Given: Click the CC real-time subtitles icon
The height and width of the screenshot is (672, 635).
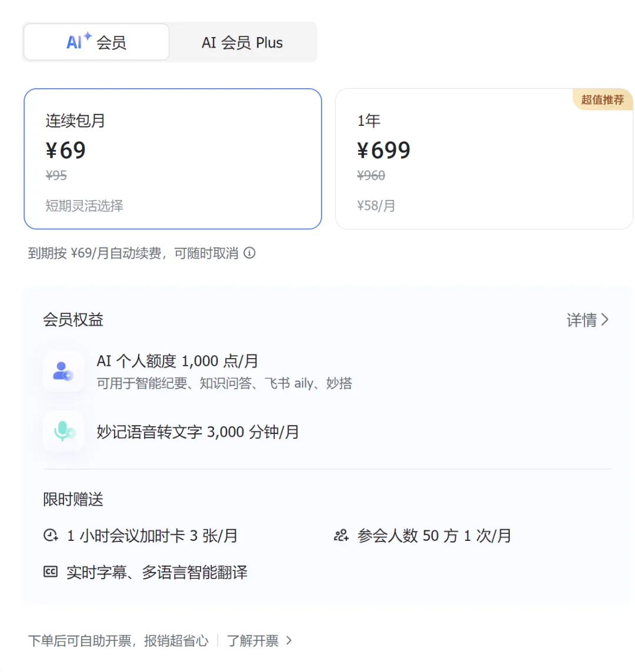Looking at the screenshot, I should [x=51, y=571].
